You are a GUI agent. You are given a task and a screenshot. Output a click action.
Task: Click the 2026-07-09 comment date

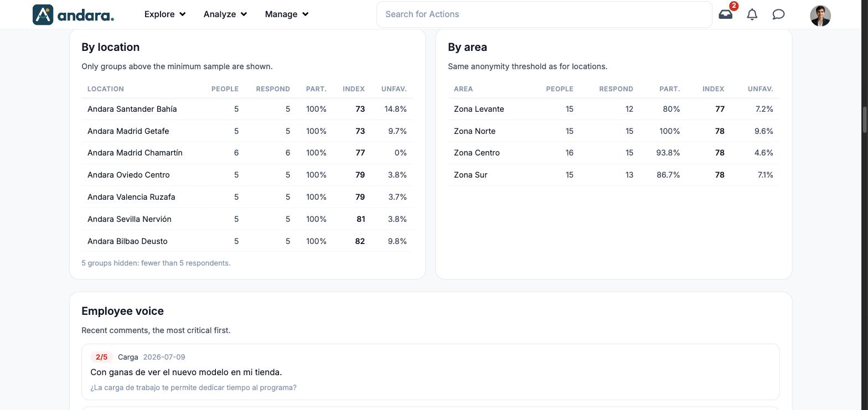[164, 357]
